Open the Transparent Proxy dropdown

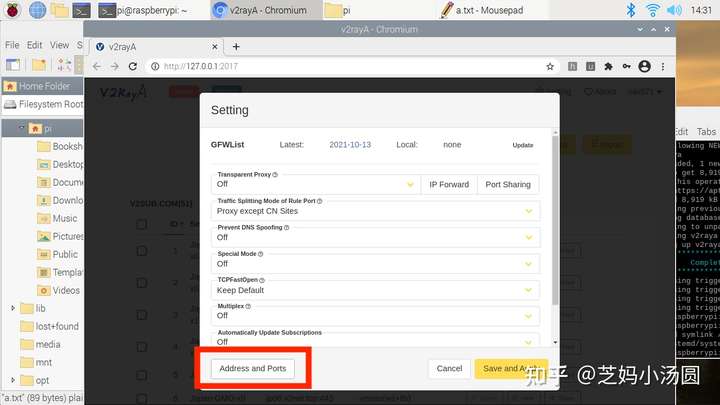[x=316, y=184]
